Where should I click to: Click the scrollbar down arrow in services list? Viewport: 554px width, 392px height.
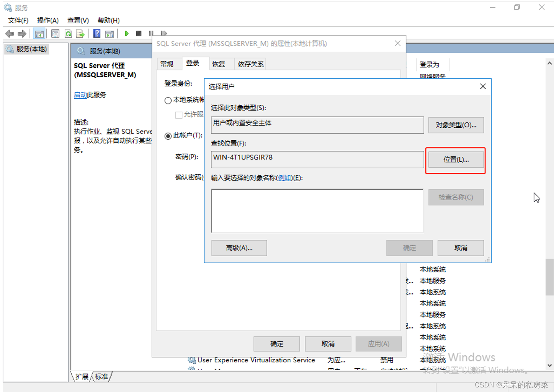point(550,365)
